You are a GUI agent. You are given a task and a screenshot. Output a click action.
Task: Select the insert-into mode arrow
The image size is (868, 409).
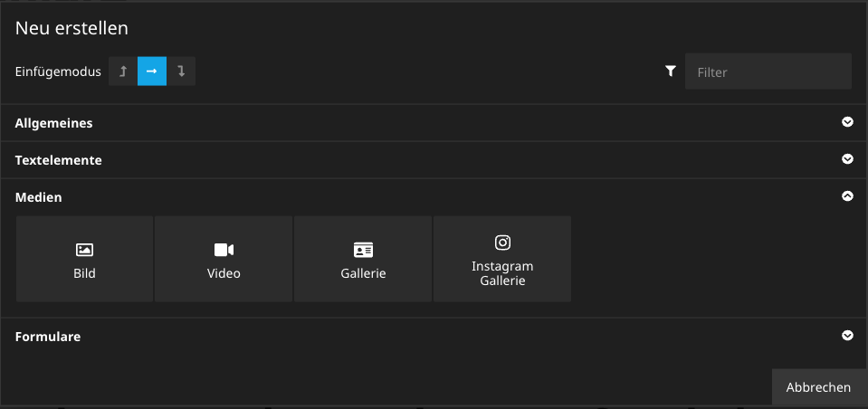tap(152, 71)
